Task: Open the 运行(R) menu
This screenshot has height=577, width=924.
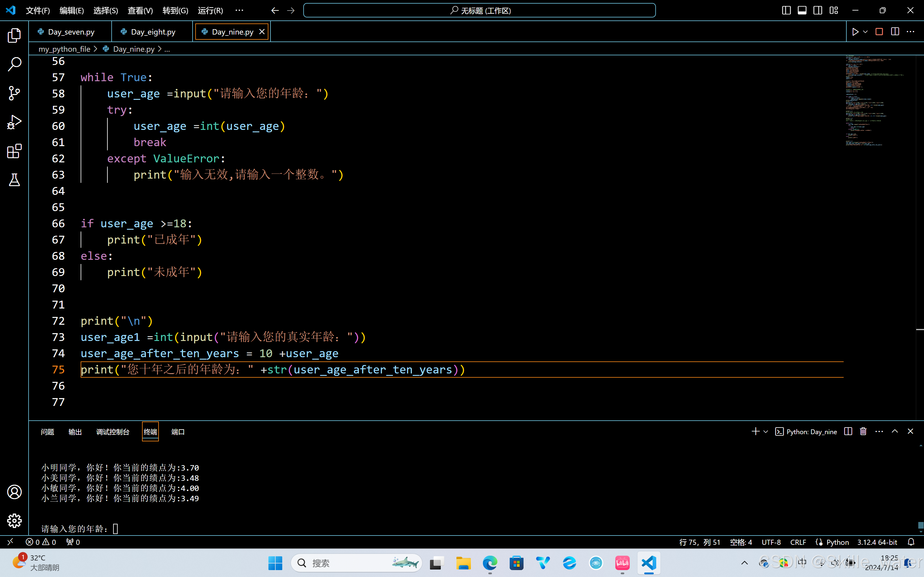Action: [x=210, y=10]
